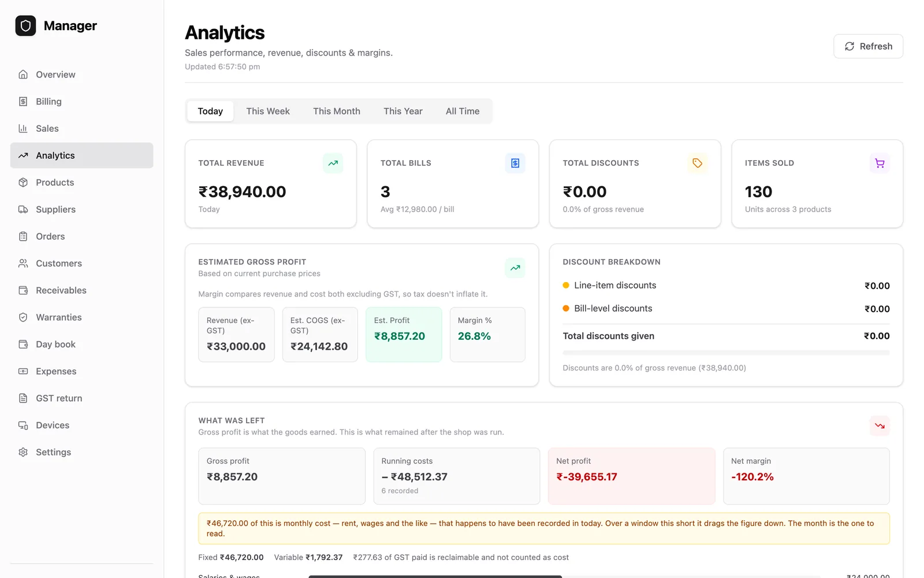
Task: Click the Expenses banknote icon
Action: tap(23, 371)
